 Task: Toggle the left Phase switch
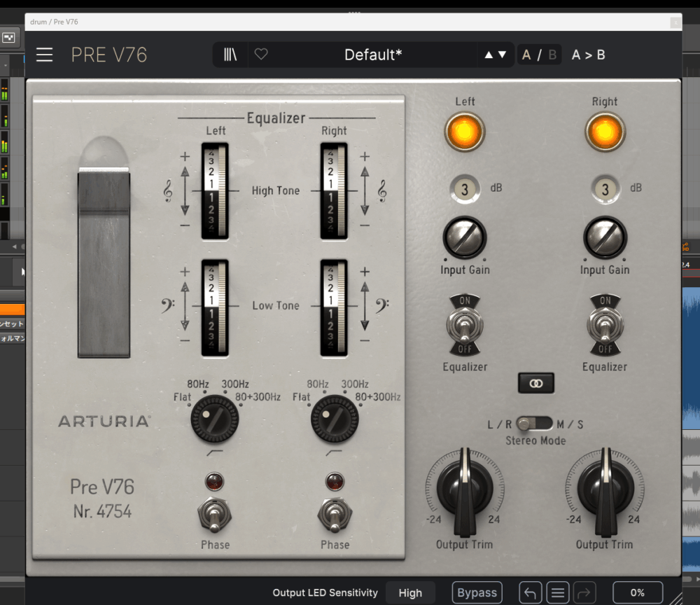coord(215,515)
